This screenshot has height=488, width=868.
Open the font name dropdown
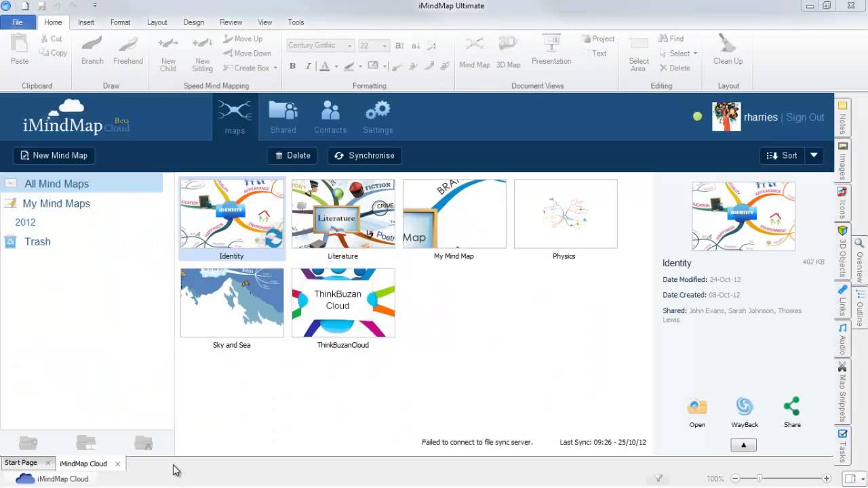click(350, 45)
